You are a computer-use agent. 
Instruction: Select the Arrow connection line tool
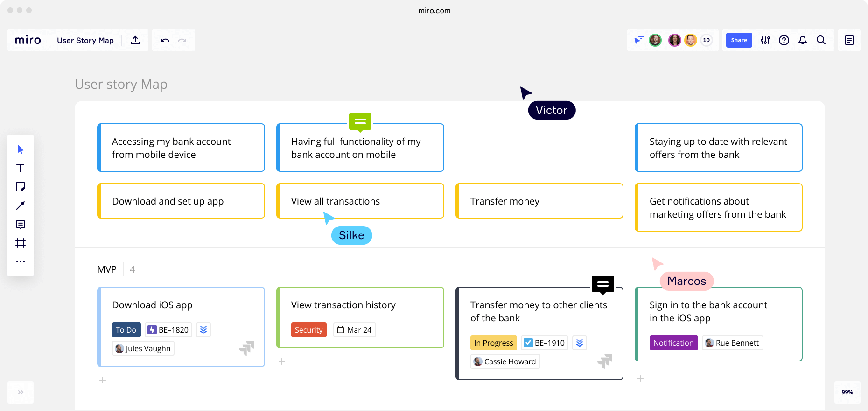tap(21, 205)
